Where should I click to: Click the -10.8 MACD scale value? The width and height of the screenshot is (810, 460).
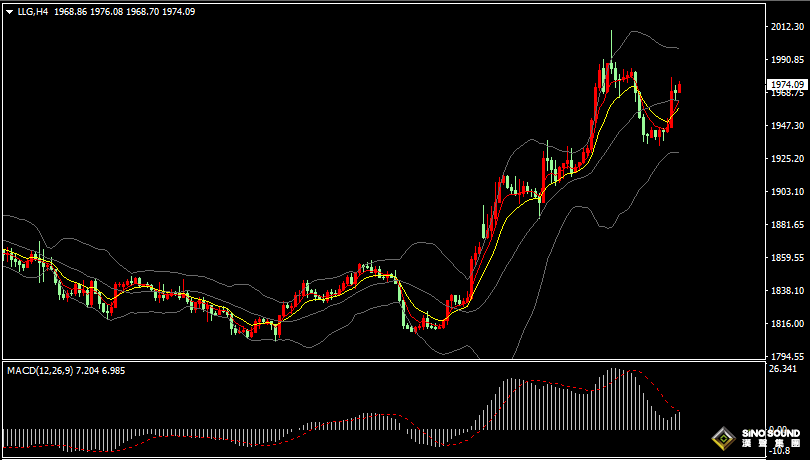780,450
